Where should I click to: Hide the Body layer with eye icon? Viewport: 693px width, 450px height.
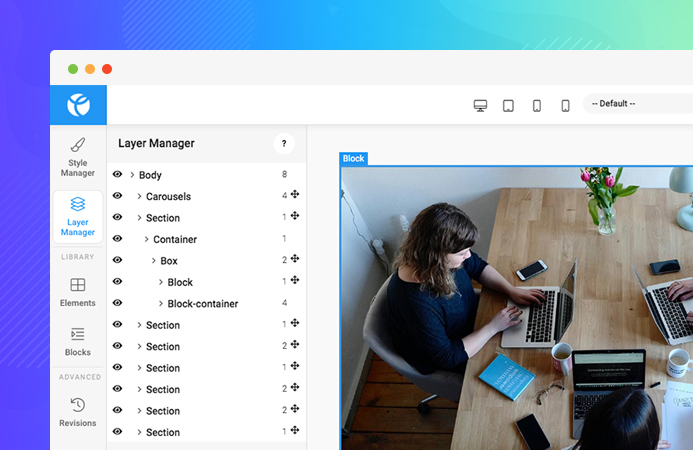[117, 175]
